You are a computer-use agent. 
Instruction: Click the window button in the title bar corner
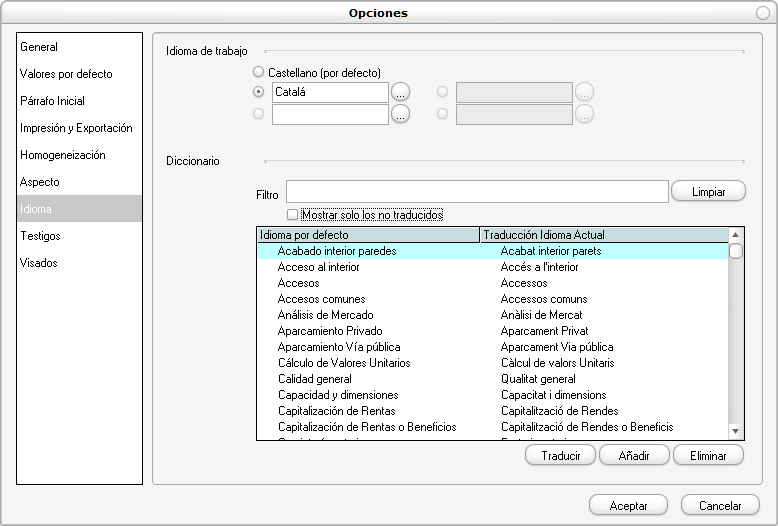click(764, 12)
